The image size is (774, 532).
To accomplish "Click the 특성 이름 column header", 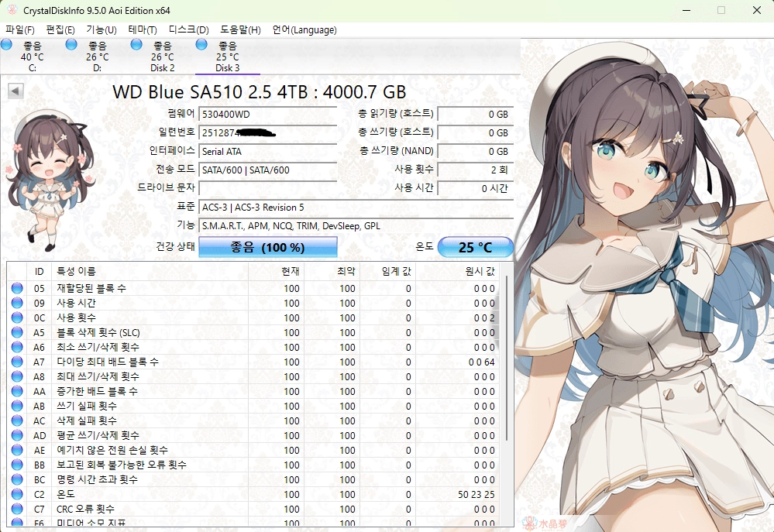I will pyautogui.click(x=150, y=271).
